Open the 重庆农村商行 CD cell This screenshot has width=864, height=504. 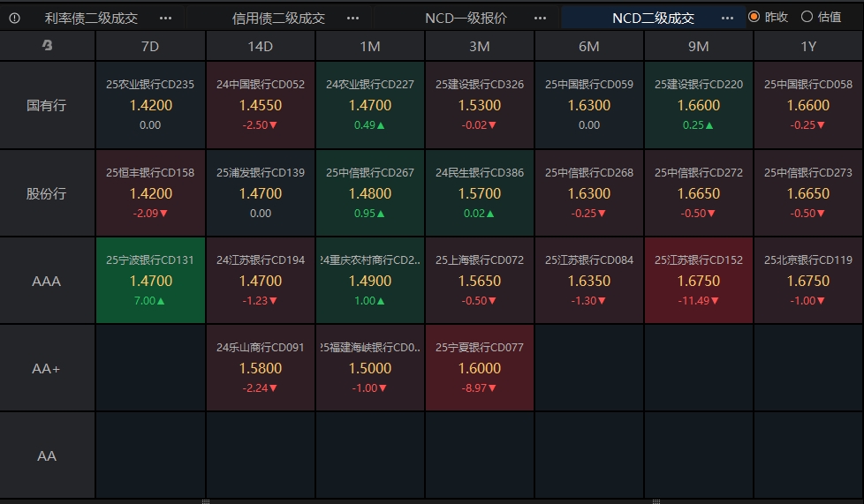coord(370,281)
